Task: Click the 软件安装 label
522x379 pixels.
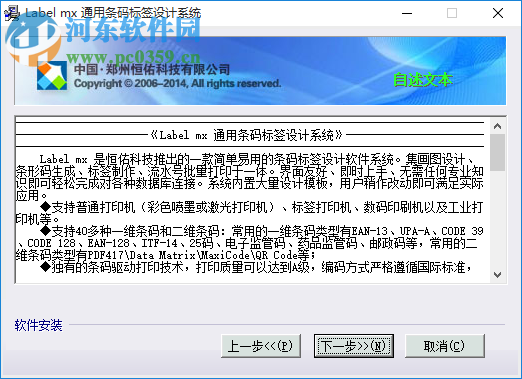Action: [38, 325]
